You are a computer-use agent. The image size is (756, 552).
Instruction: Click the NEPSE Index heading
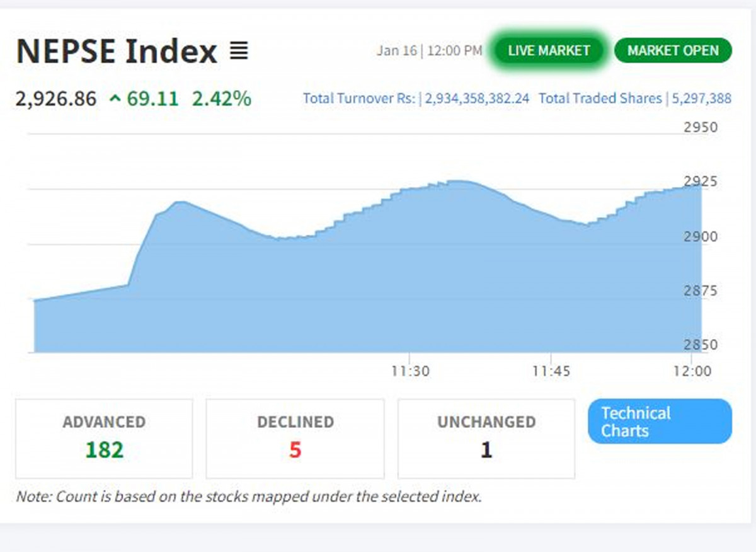click(117, 51)
